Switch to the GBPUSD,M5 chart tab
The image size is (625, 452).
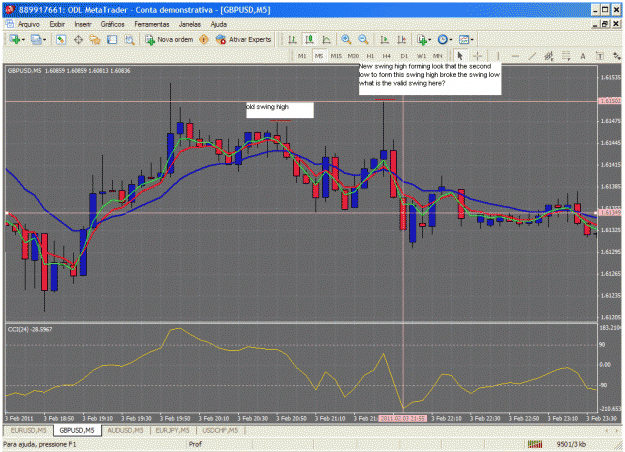tap(77, 430)
